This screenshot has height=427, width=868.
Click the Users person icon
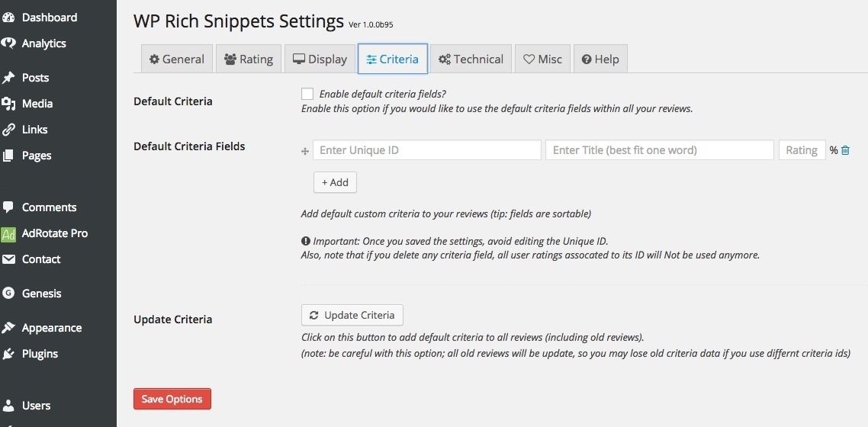[8, 406]
